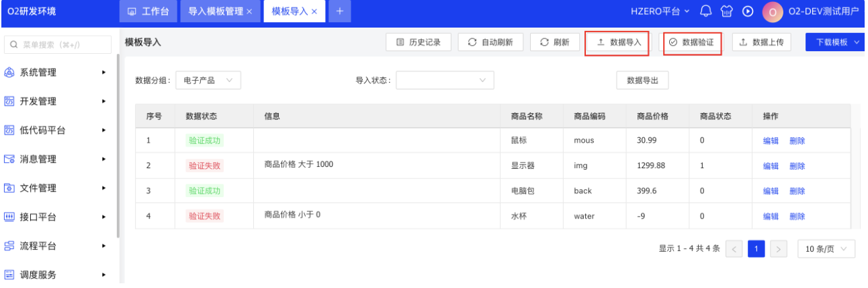
Task: Click 删除 for the 水杯 row
Action: click(x=797, y=217)
